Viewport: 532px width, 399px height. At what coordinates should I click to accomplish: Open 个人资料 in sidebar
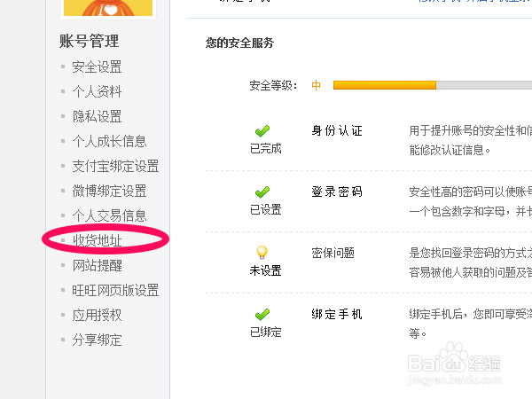click(x=98, y=92)
